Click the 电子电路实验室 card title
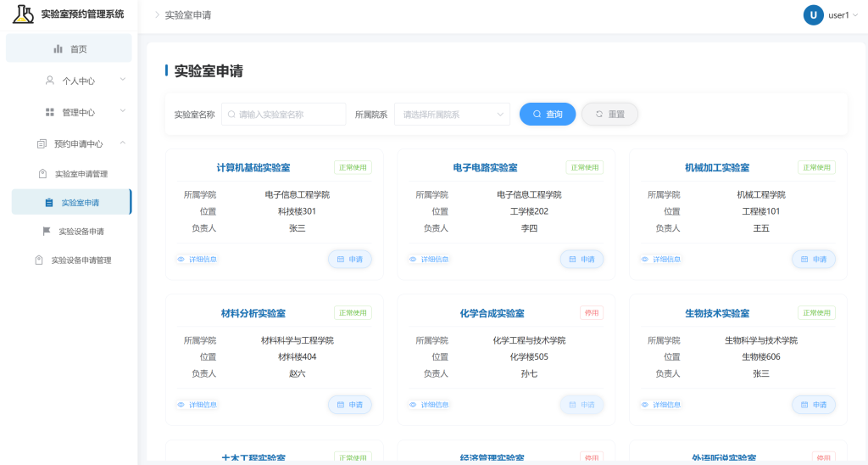This screenshot has width=868, height=465. [x=485, y=167]
